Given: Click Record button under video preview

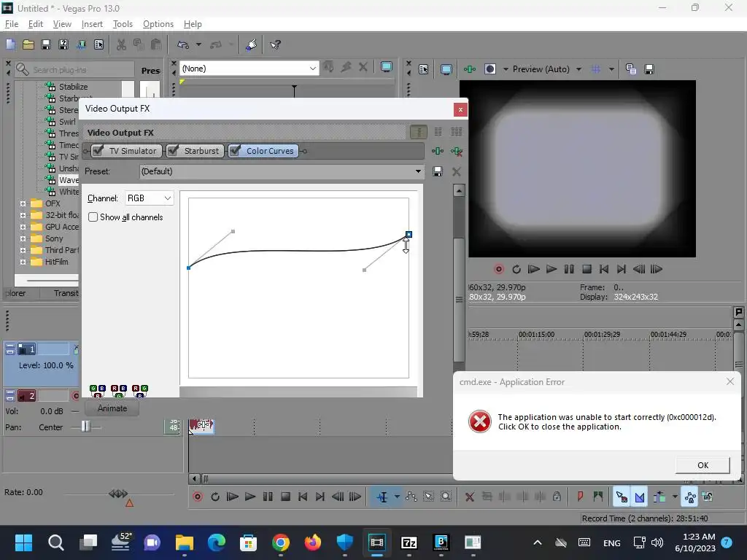Looking at the screenshot, I should [x=499, y=270].
